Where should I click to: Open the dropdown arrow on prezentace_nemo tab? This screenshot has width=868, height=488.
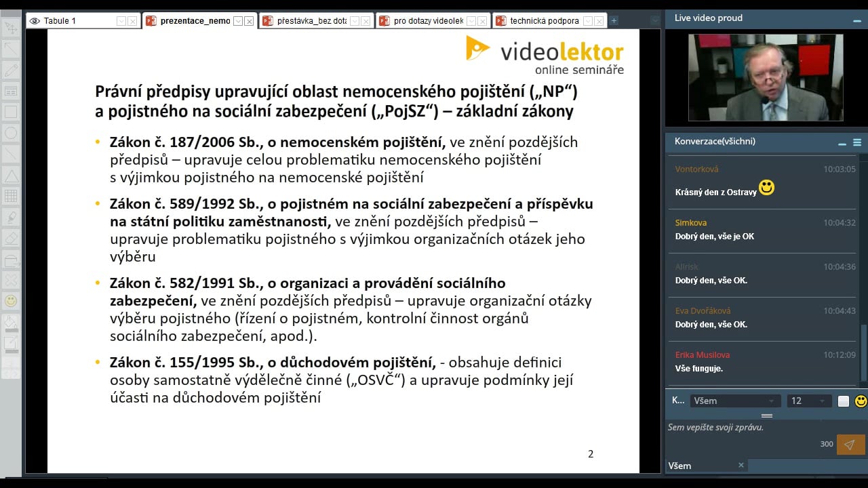click(238, 21)
